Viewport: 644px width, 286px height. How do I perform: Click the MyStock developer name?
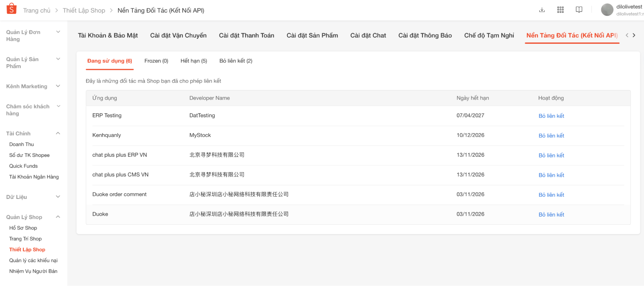(200, 135)
